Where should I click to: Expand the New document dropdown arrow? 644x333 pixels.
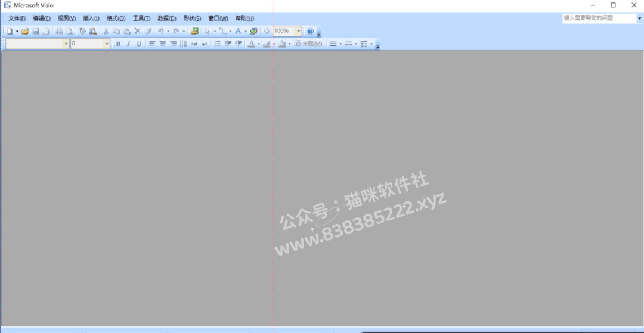pos(17,31)
